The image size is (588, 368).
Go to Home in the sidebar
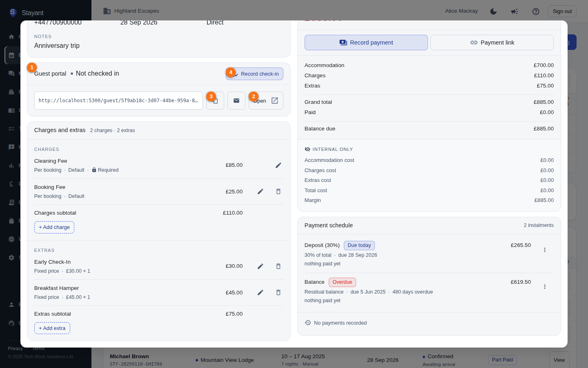click(x=11, y=37)
